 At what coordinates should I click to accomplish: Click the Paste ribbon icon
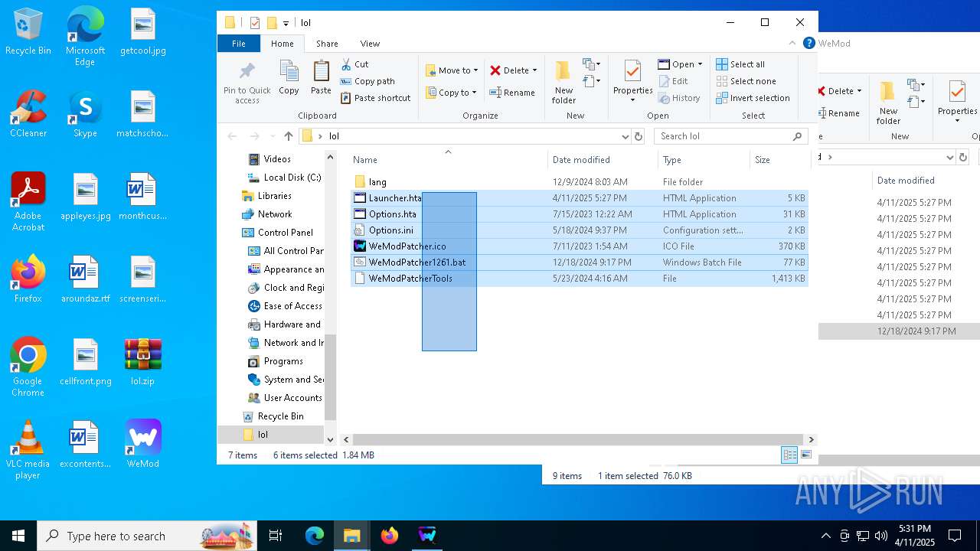click(x=321, y=78)
